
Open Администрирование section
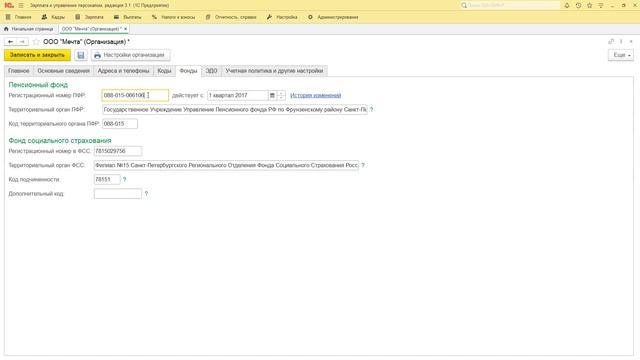333,17
